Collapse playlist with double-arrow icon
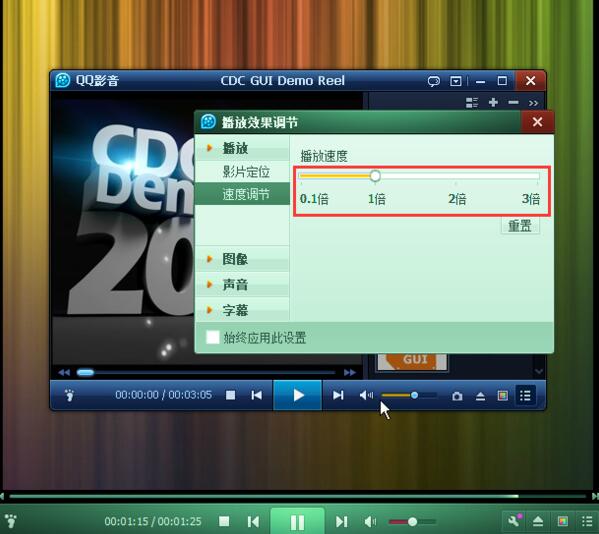 point(533,103)
